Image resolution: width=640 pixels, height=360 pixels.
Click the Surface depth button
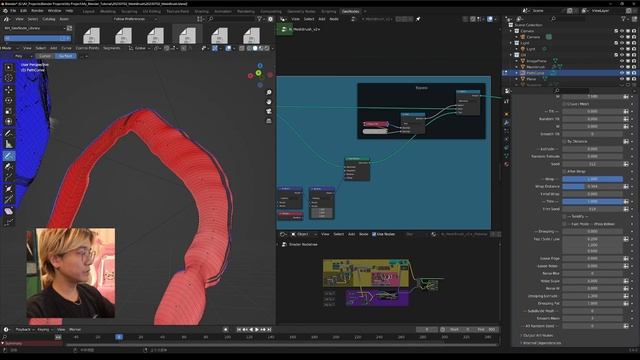coord(65,56)
